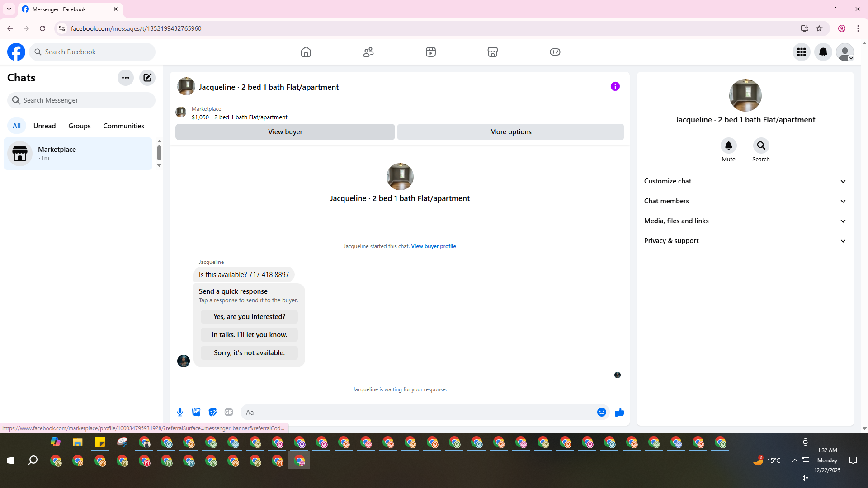Screen dimensions: 868x488
Task: Open Sticky Notes from the taskbar
Action: point(100,442)
